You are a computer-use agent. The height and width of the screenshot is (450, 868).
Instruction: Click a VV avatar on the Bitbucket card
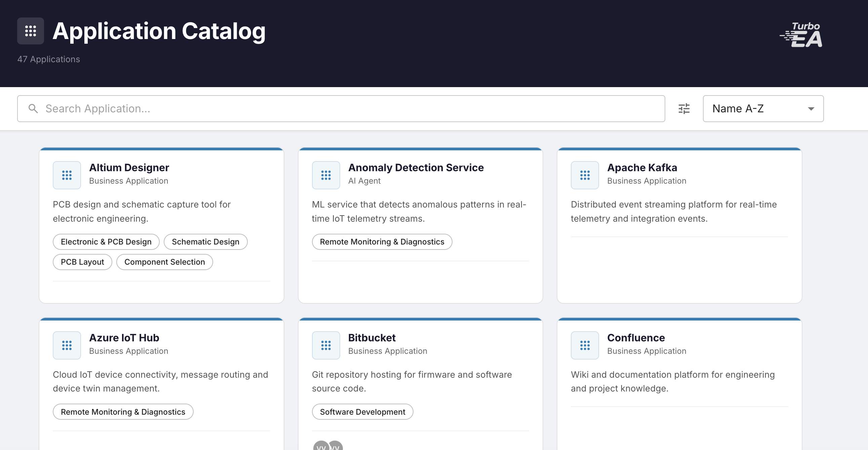[x=320, y=447]
